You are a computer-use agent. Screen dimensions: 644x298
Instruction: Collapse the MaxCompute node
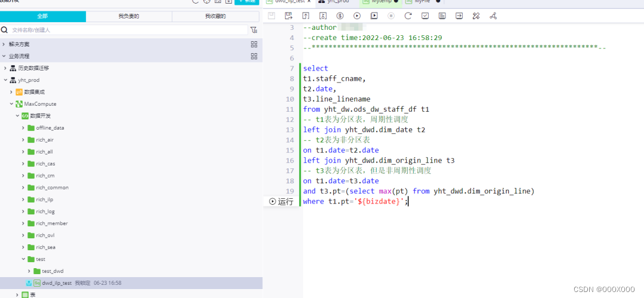11,104
